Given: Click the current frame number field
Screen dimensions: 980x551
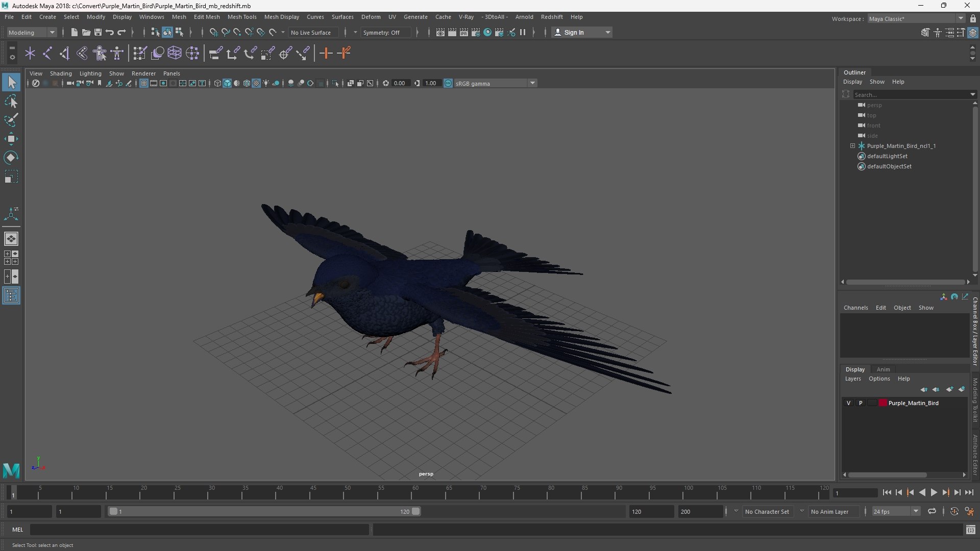Looking at the screenshot, I should (854, 493).
